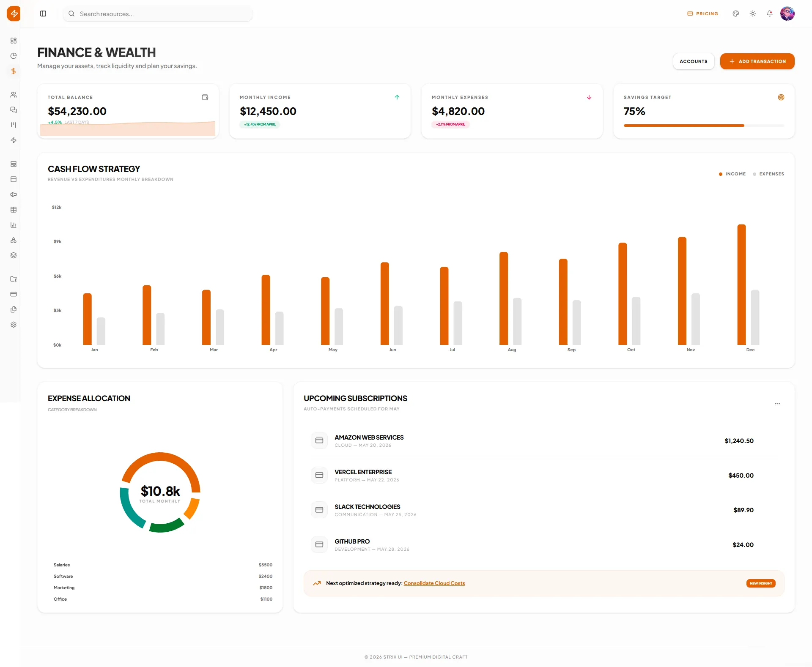The width and height of the screenshot is (812, 667).
Task: Click the New Insight badge
Action: [x=761, y=583]
